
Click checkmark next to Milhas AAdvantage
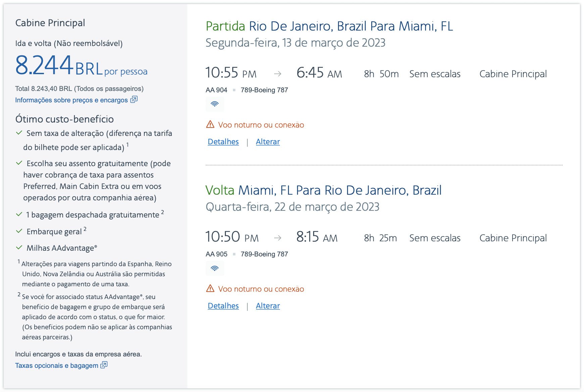pyautogui.click(x=19, y=248)
